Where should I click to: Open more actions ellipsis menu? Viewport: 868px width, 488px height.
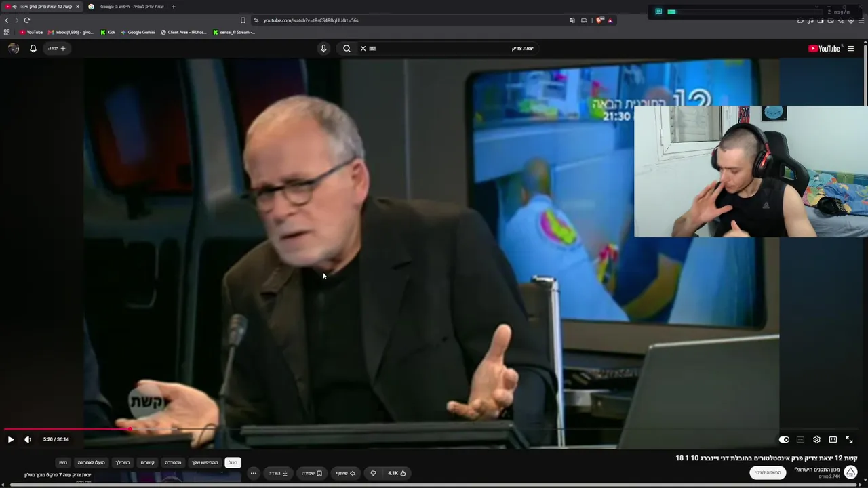[x=253, y=473]
